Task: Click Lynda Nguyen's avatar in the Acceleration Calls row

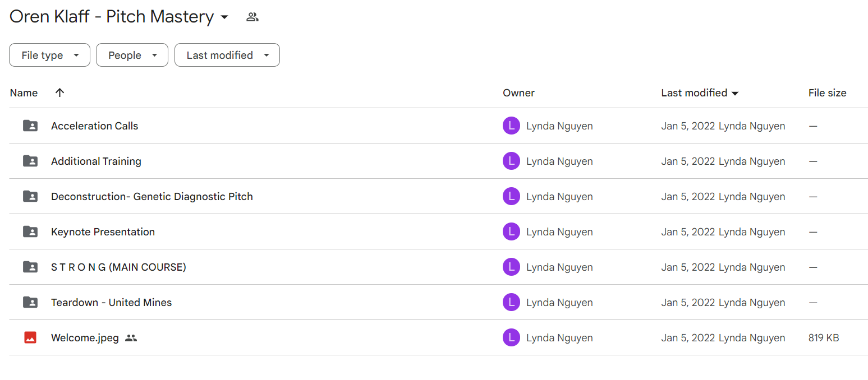Action: pyautogui.click(x=511, y=126)
